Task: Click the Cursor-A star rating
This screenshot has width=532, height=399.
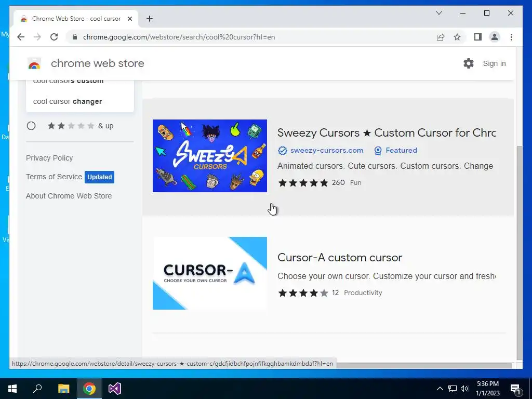Action: [x=303, y=293]
